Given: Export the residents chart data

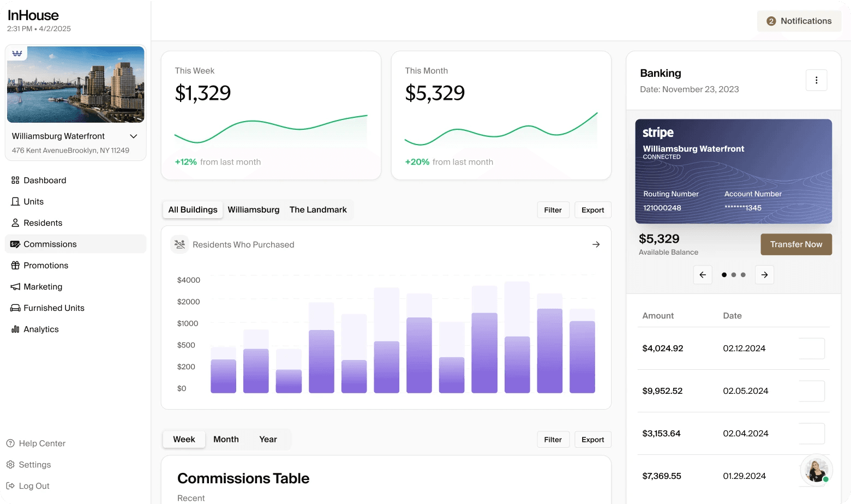Looking at the screenshot, I should pos(592,210).
